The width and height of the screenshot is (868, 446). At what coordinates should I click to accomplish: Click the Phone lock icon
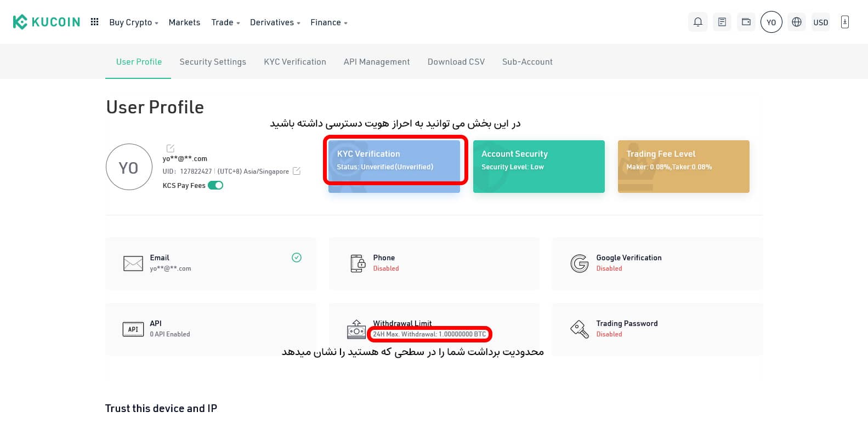(x=357, y=264)
